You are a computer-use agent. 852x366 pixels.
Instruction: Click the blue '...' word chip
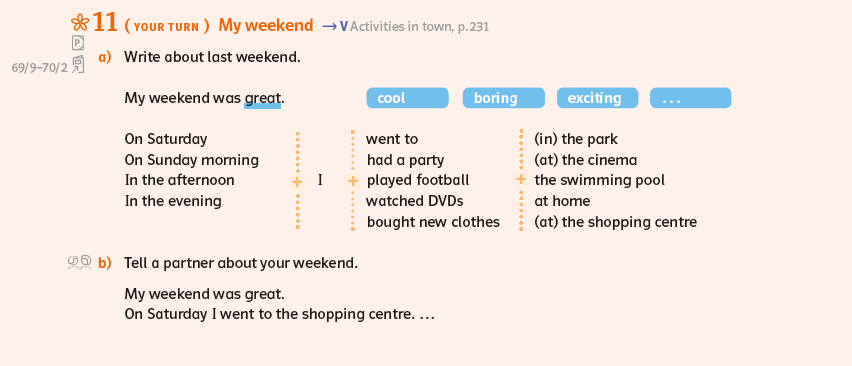[691, 98]
